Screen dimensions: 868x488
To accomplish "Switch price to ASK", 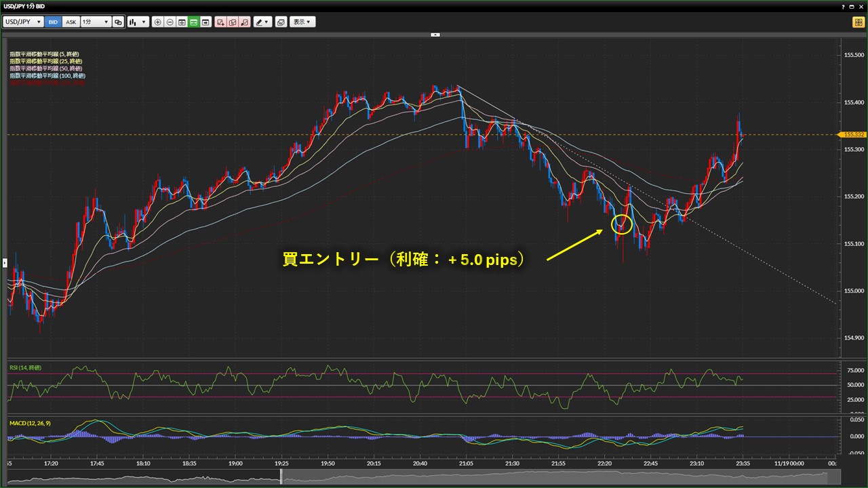I will [x=71, y=22].
